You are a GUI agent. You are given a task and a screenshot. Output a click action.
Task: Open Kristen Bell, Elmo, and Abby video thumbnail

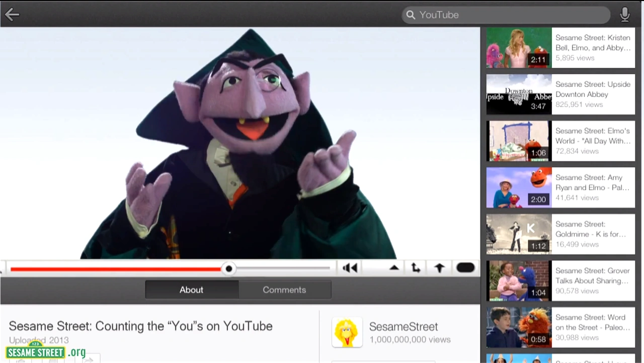[519, 48]
